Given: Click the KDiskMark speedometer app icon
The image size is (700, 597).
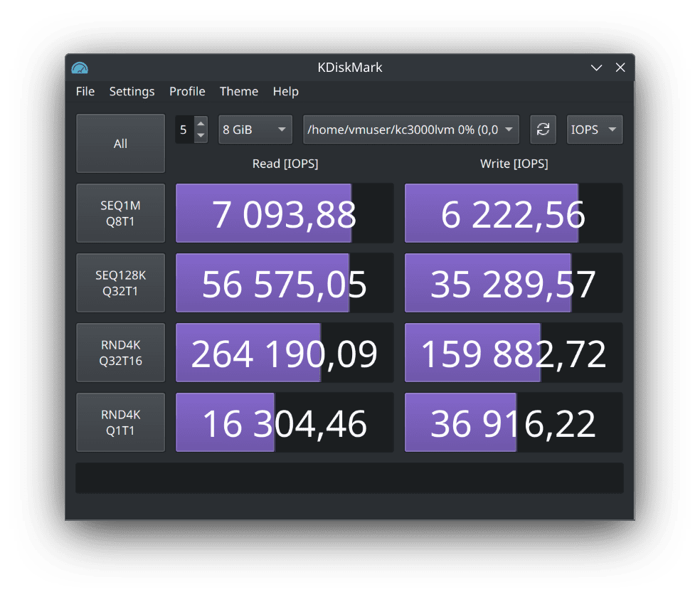Looking at the screenshot, I should [x=80, y=68].
